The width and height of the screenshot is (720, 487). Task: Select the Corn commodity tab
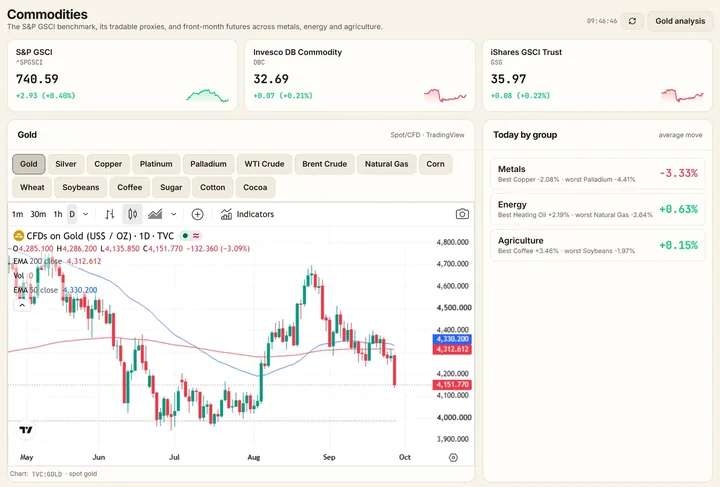(435, 164)
